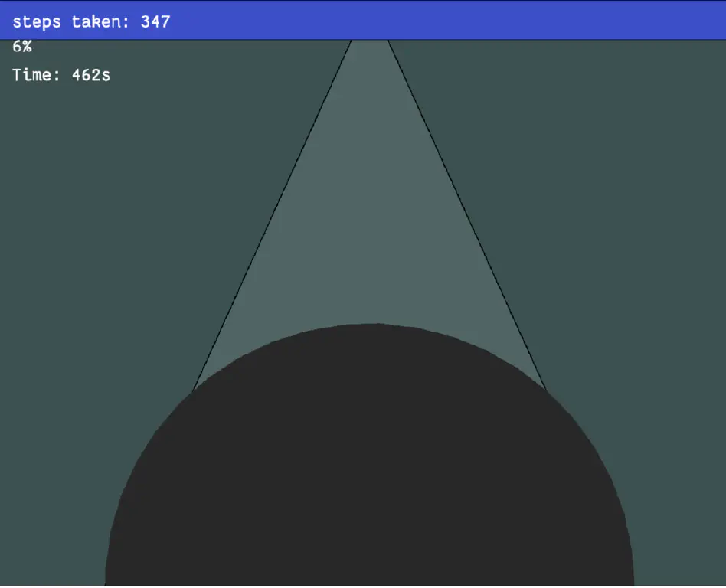
Task: Click the narrow apex of the beam under the header
Action: [369, 47]
